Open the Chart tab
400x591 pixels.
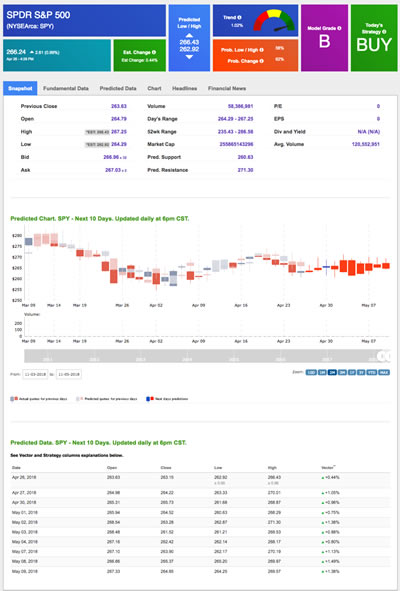coord(154,88)
